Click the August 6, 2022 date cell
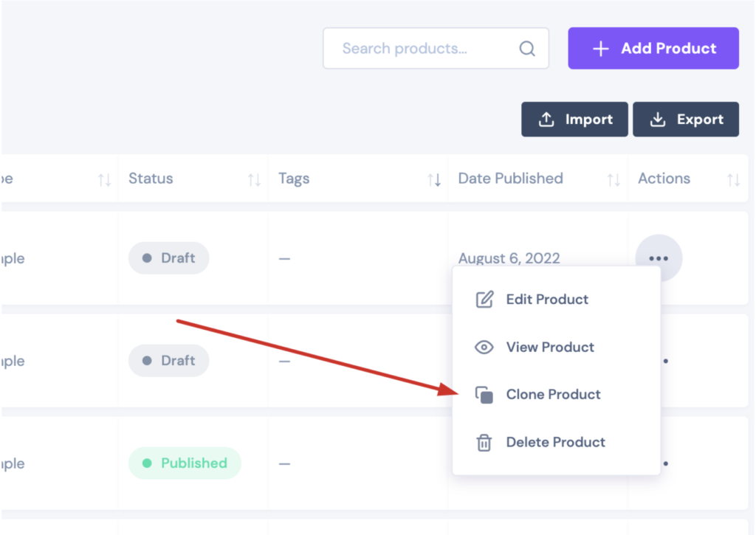 509,258
